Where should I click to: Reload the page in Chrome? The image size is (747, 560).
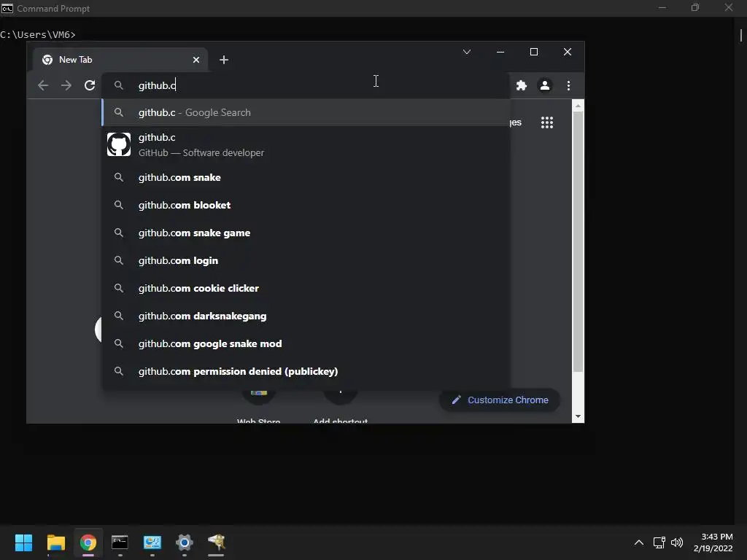90,85
